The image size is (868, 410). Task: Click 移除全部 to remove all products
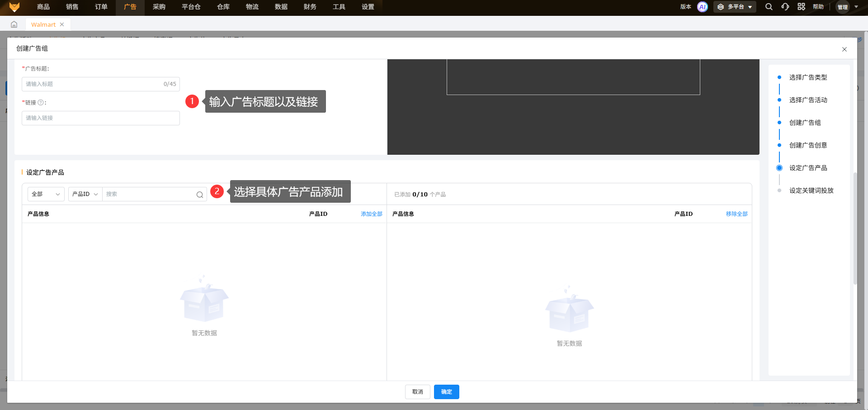click(736, 214)
